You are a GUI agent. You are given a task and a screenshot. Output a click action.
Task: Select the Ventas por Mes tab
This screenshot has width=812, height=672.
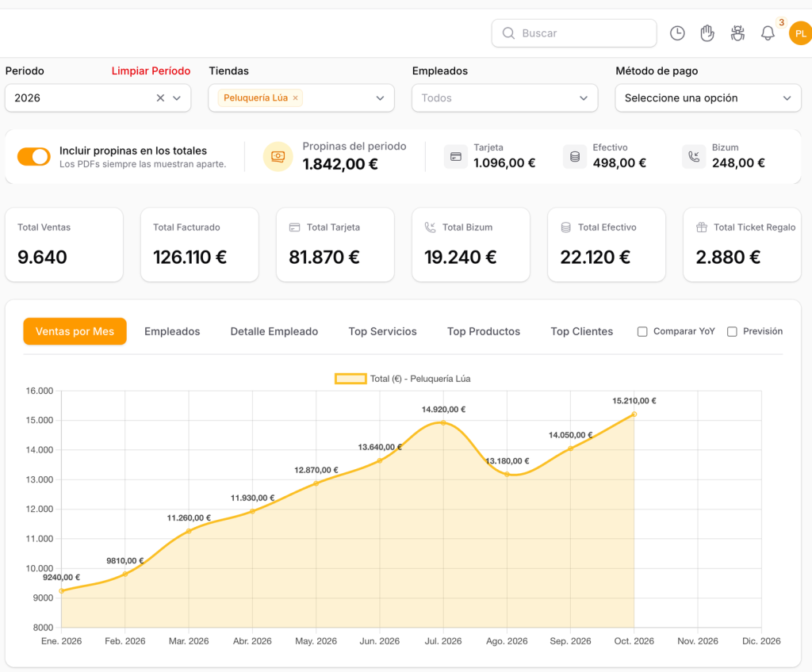pos(75,331)
